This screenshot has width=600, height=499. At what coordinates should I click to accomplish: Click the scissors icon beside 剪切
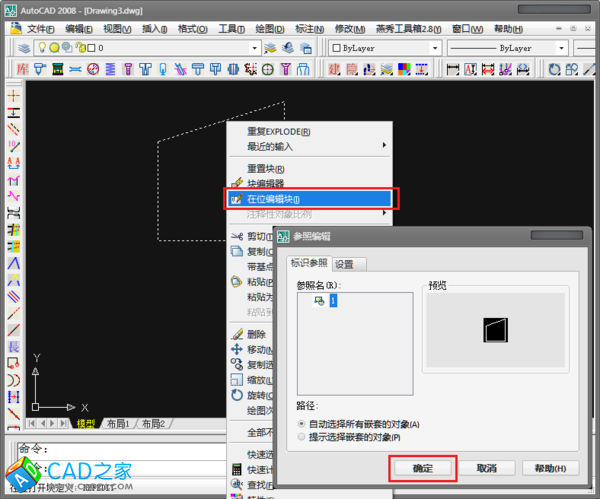[237, 237]
